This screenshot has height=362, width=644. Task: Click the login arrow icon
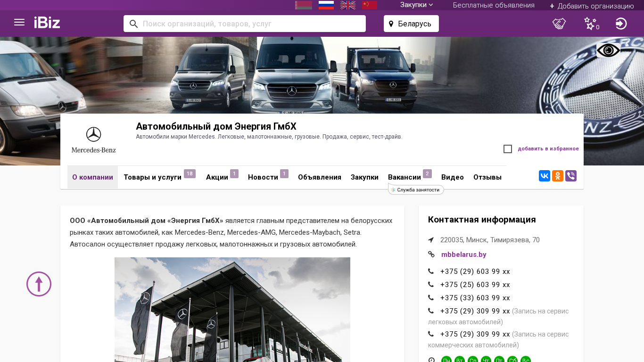[621, 24]
